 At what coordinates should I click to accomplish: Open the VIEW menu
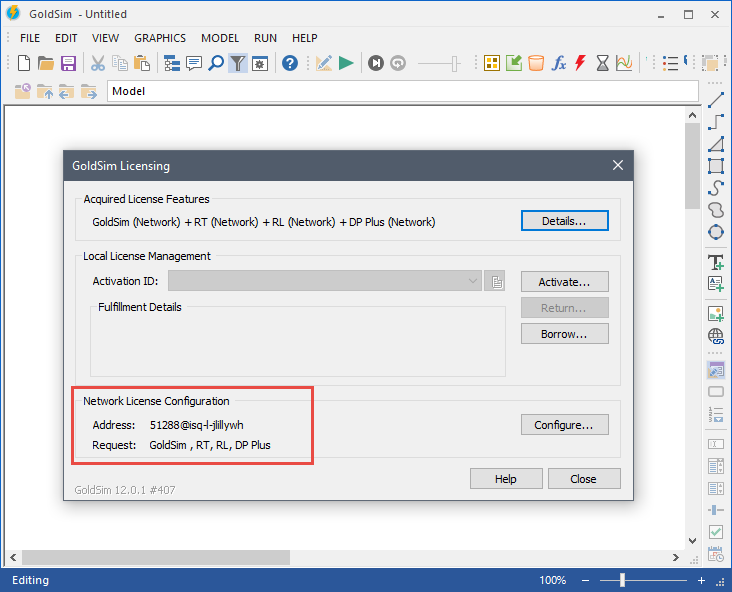coord(106,38)
